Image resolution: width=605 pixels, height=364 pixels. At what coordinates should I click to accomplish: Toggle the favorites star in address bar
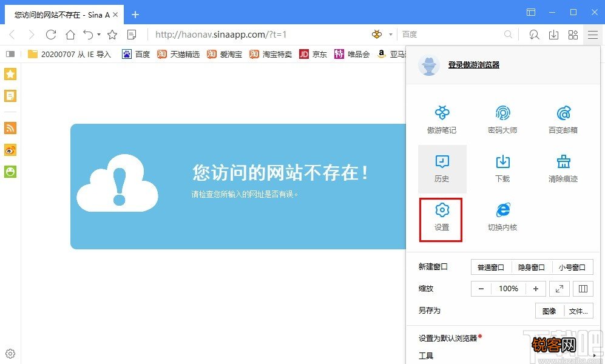pyautogui.click(x=113, y=35)
